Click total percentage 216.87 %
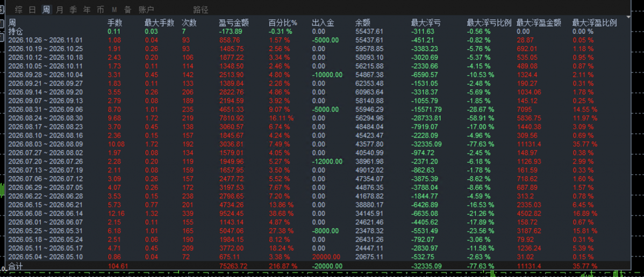 [283, 266]
